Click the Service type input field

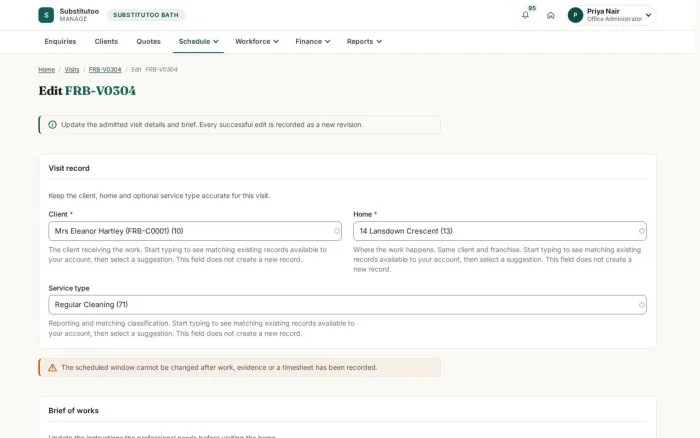click(x=347, y=305)
